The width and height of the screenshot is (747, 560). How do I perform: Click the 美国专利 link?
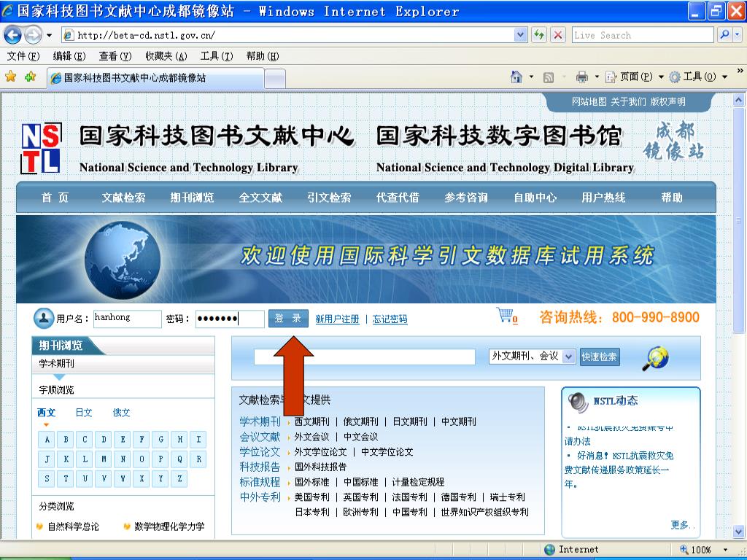pos(311,497)
